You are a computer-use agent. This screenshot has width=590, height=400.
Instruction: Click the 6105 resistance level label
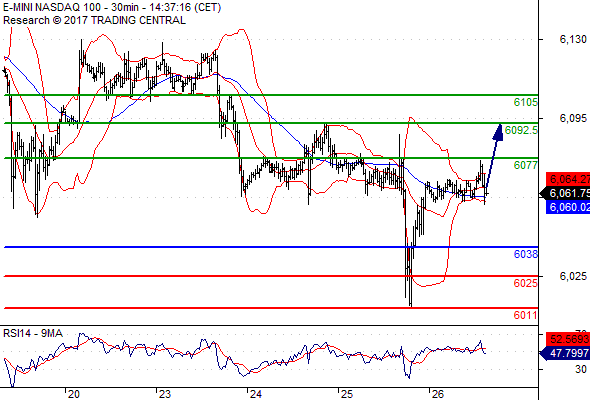tap(526, 102)
